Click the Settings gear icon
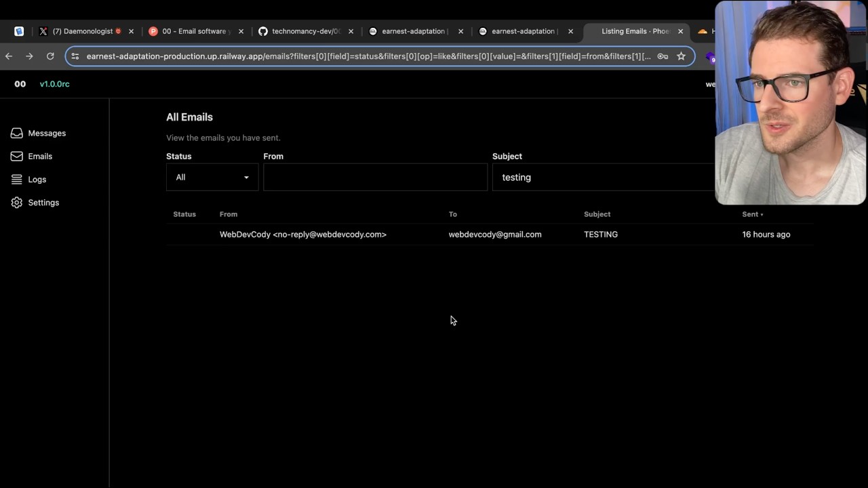 coord(17,203)
